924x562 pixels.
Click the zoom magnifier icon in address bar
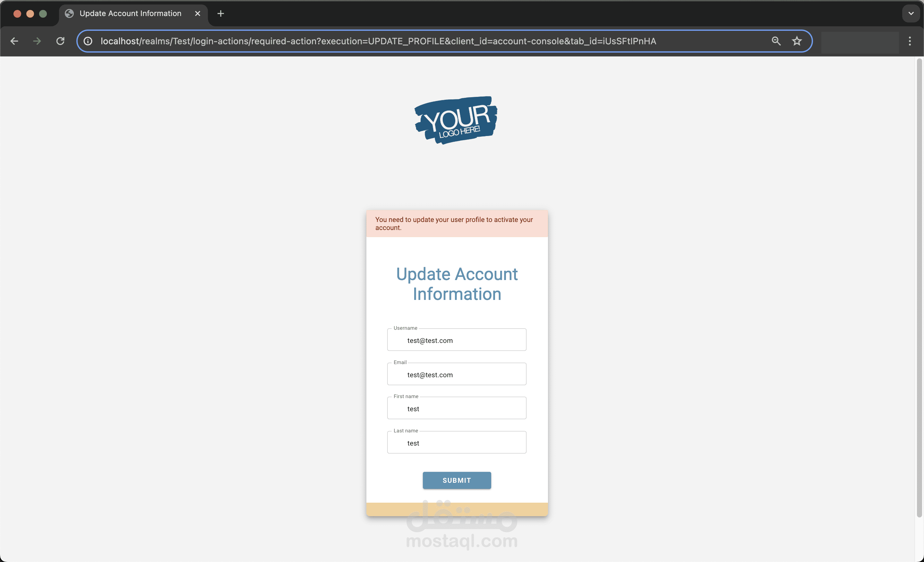pyautogui.click(x=776, y=41)
